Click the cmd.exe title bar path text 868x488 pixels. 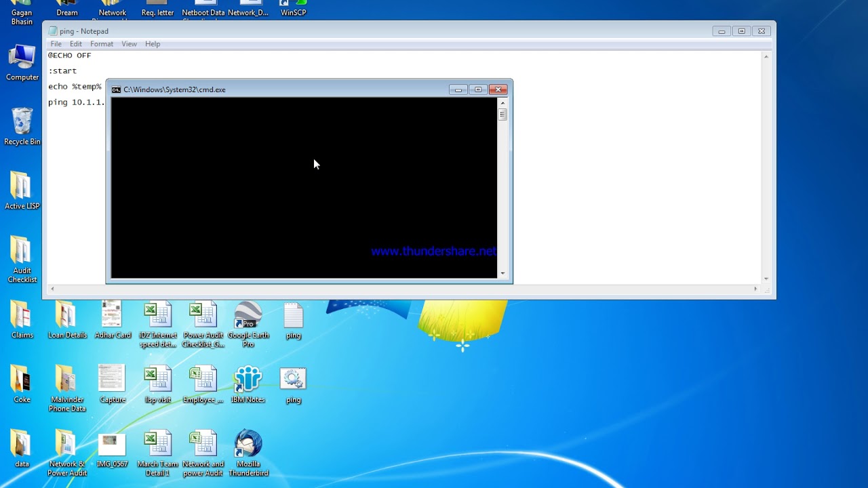pyautogui.click(x=174, y=89)
